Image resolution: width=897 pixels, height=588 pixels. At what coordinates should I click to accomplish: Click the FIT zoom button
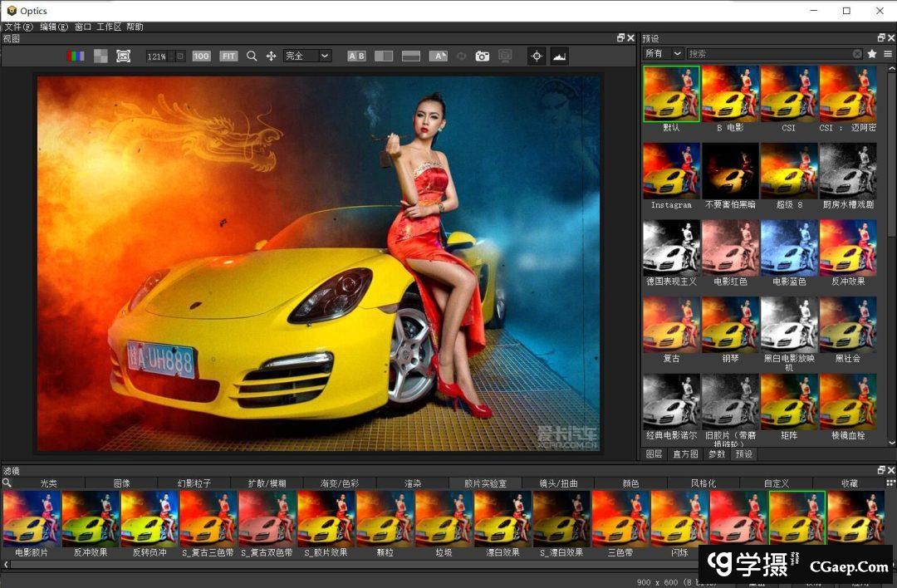pyautogui.click(x=228, y=56)
